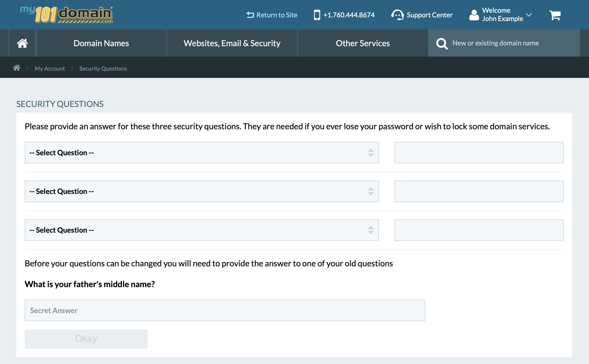Image resolution: width=589 pixels, height=364 pixels.
Task: Open the Other Services menu
Action: click(363, 43)
